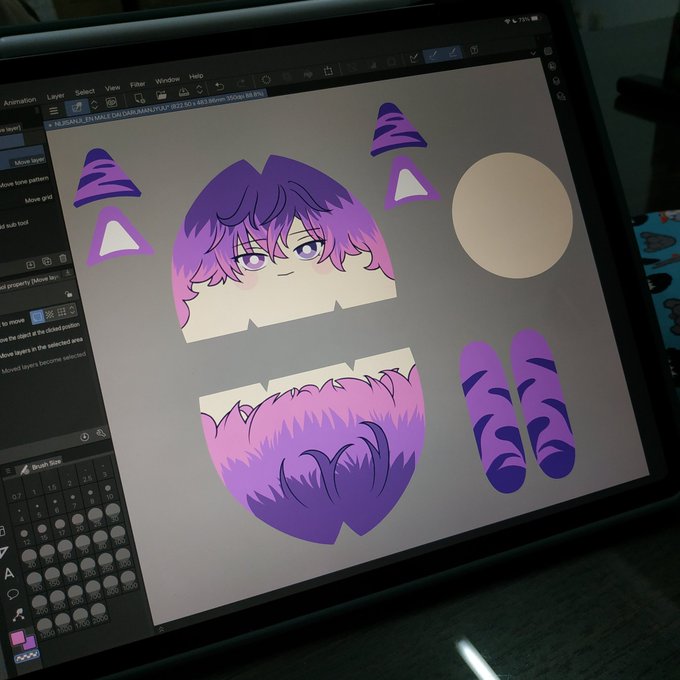Image resolution: width=680 pixels, height=680 pixels.
Task: Click the second icon in right edge strip
Action: pos(552,66)
